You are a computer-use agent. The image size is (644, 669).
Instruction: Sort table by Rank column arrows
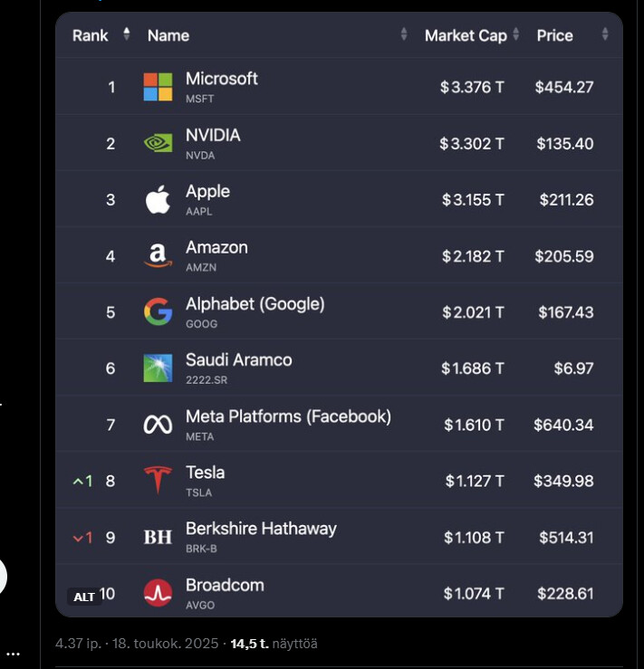(x=126, y=34)
